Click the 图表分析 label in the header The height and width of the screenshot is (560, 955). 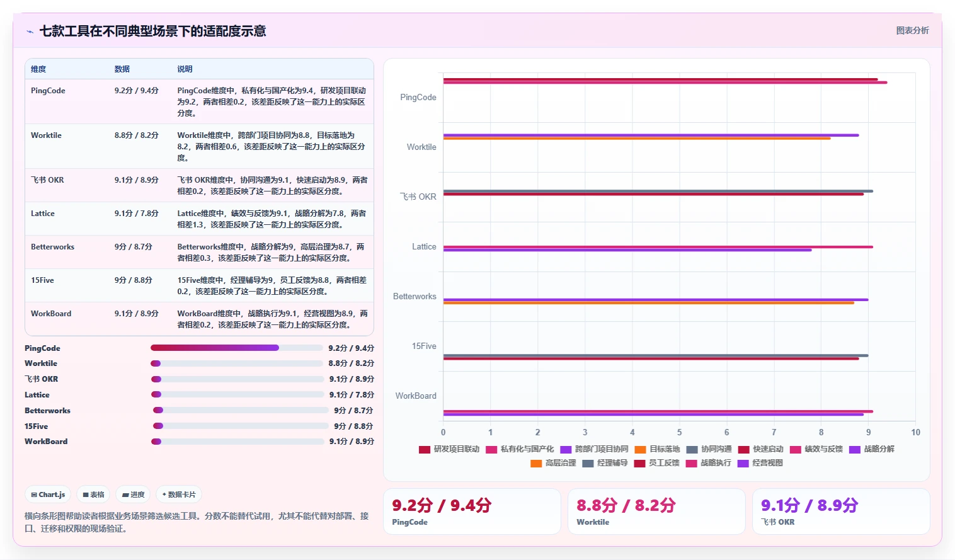[x=912, y=30]
